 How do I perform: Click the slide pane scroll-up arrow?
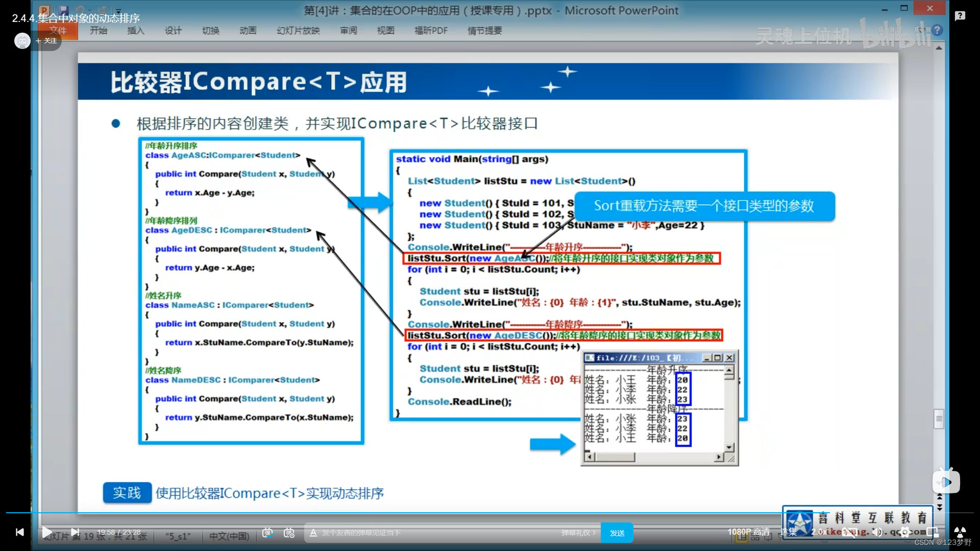[x=939, y=47]
